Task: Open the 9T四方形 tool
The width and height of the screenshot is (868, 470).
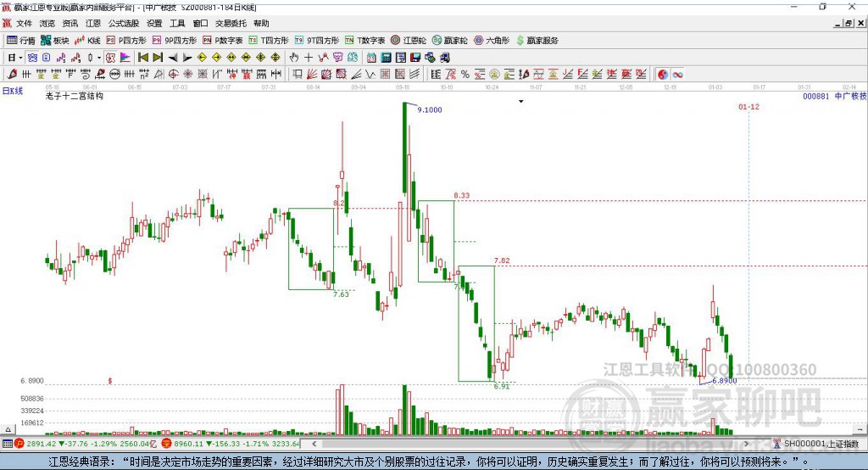Action: [317, 41]
